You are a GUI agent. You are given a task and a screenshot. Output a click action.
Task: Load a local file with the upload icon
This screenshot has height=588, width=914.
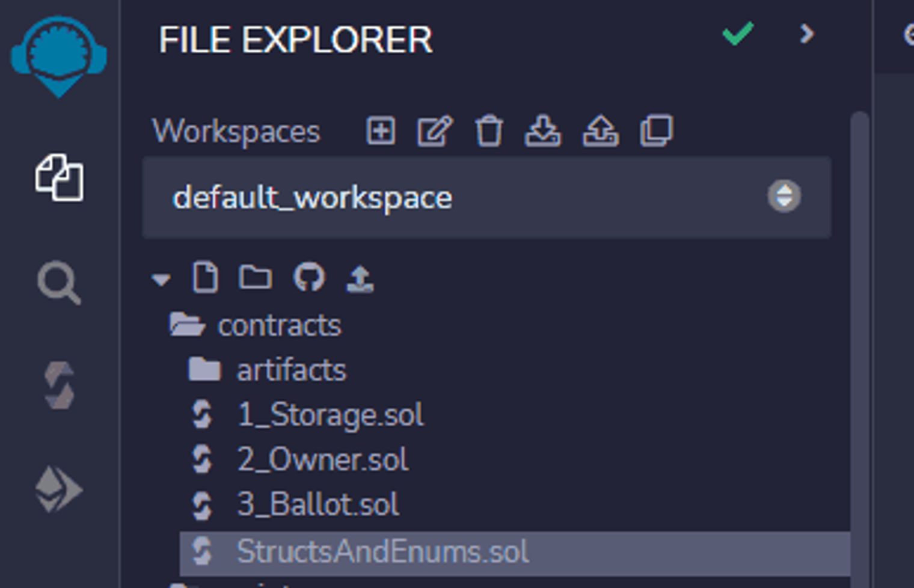tap(360, 279)
